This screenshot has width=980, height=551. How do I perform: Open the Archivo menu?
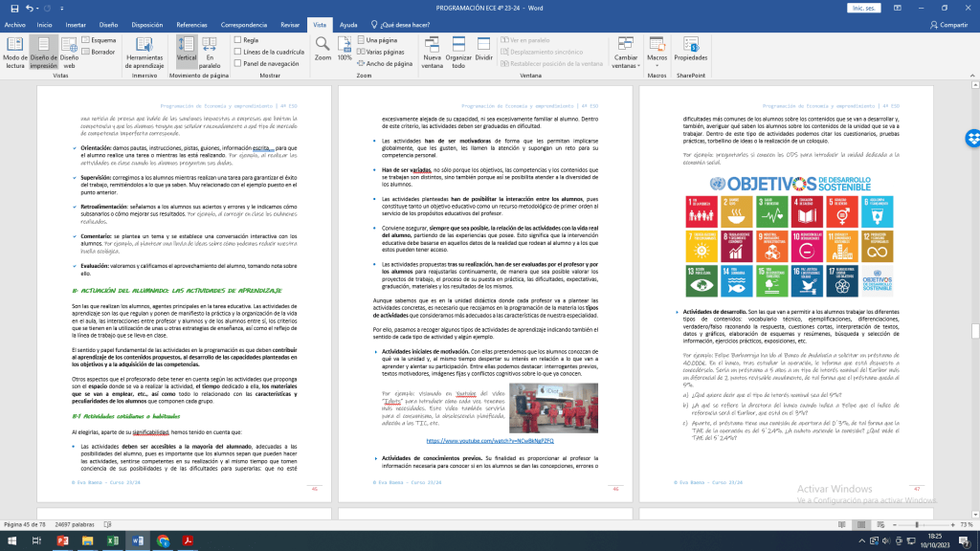click(x=15, y=24)
